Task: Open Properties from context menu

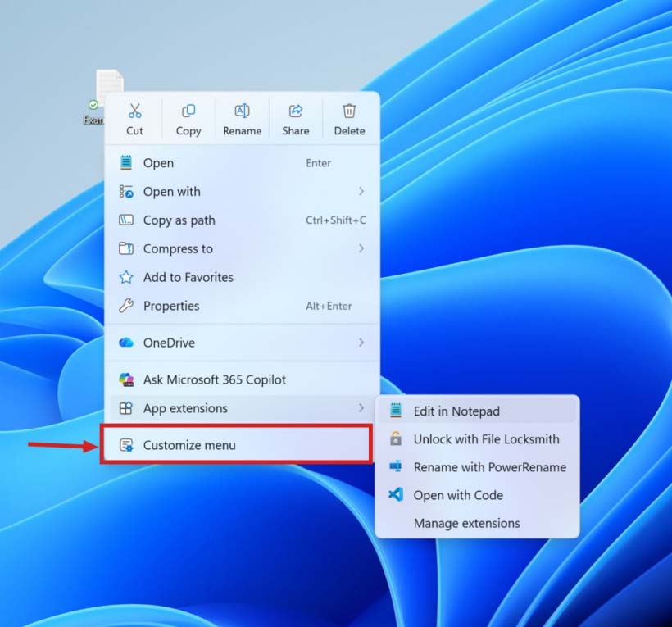Action: [242, 306]
